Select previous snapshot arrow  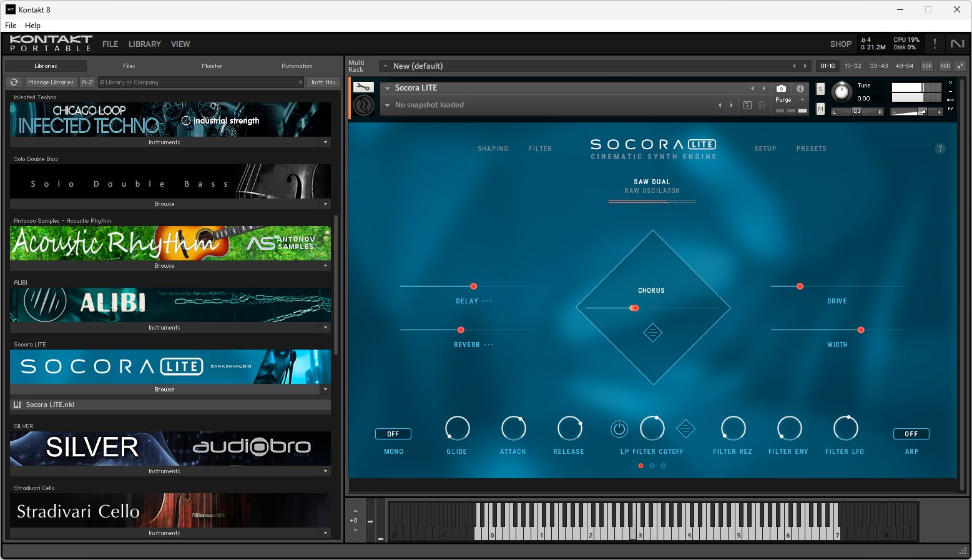720,105
